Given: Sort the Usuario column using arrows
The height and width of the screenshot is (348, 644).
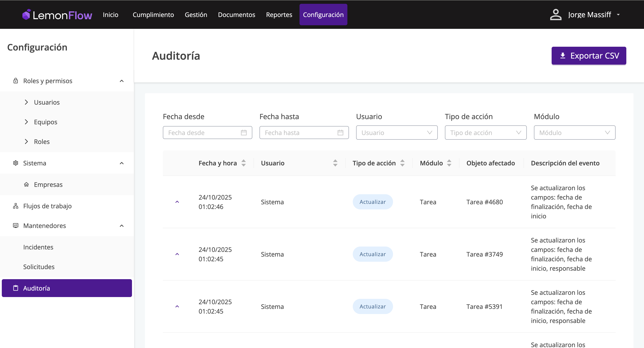Looking at the screenshot, I should (335, 163).
